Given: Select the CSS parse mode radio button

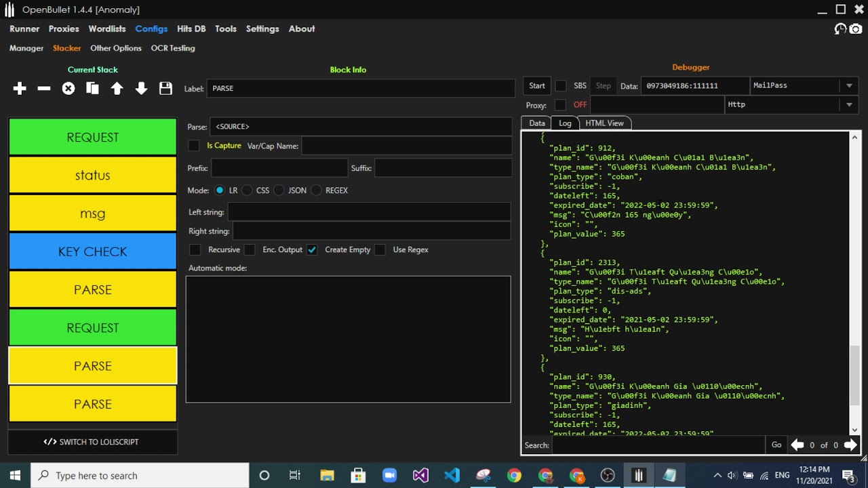Looking at the screenshot, I should (247, 190).
